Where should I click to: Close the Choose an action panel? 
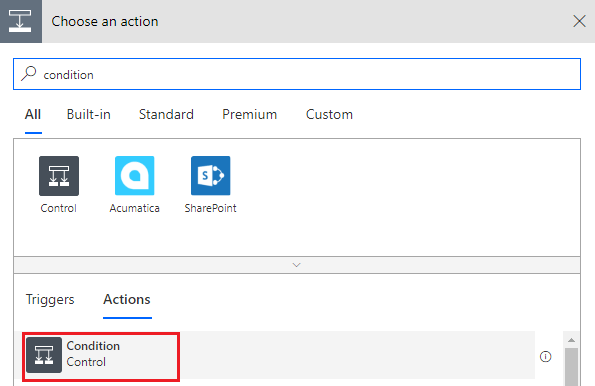579,21
